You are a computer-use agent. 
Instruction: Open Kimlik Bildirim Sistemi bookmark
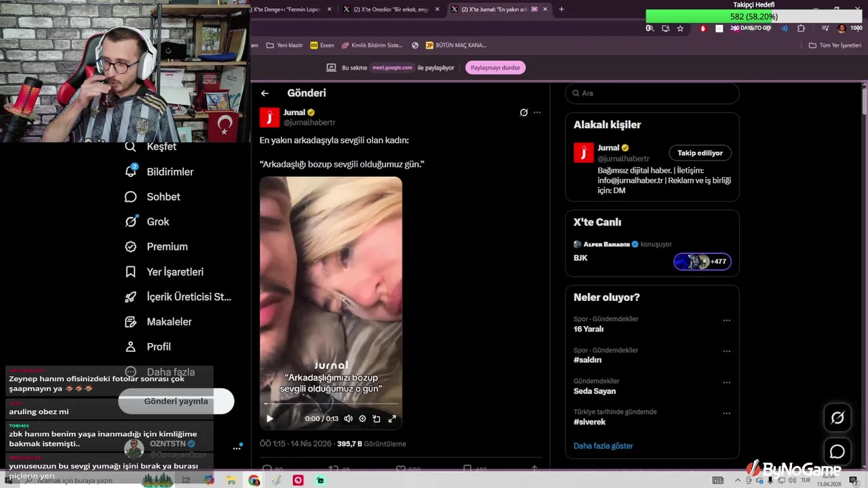(372, 45)
